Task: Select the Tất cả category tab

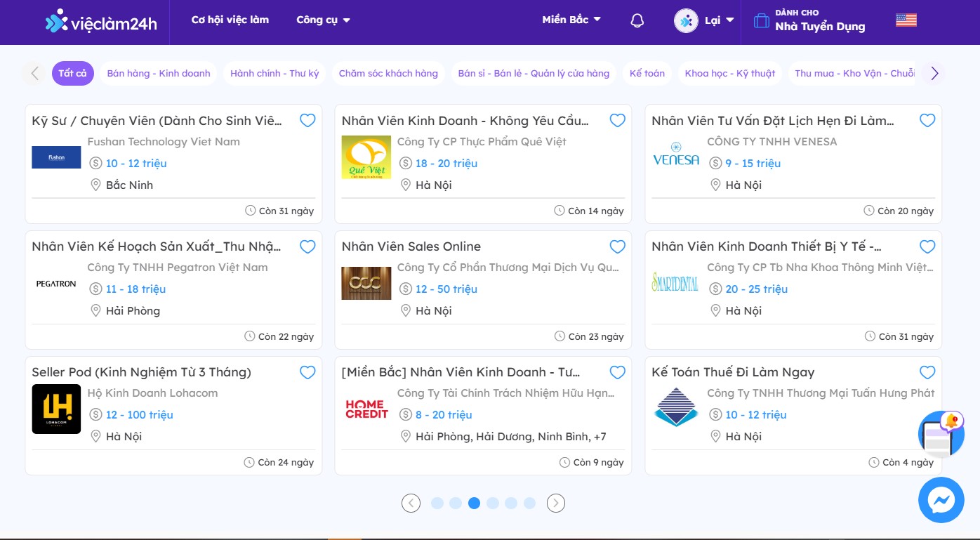Action: (x=73, y=73)
